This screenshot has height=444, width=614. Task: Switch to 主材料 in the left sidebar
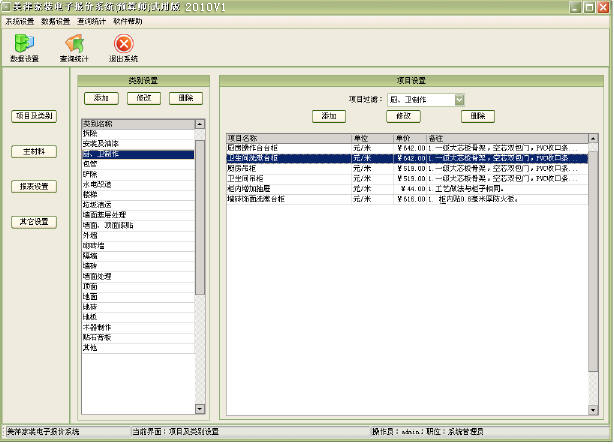(x=33, y=151)
